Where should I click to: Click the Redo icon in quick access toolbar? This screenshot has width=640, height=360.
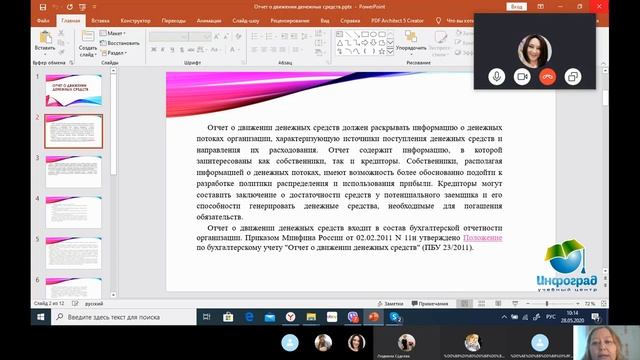[70, 7]
